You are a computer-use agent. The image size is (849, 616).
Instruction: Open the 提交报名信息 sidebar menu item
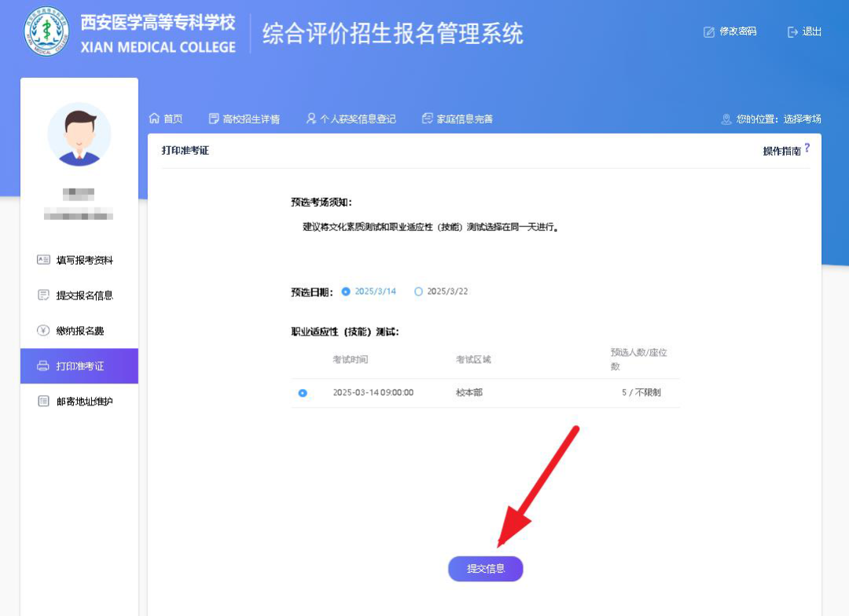84,295
